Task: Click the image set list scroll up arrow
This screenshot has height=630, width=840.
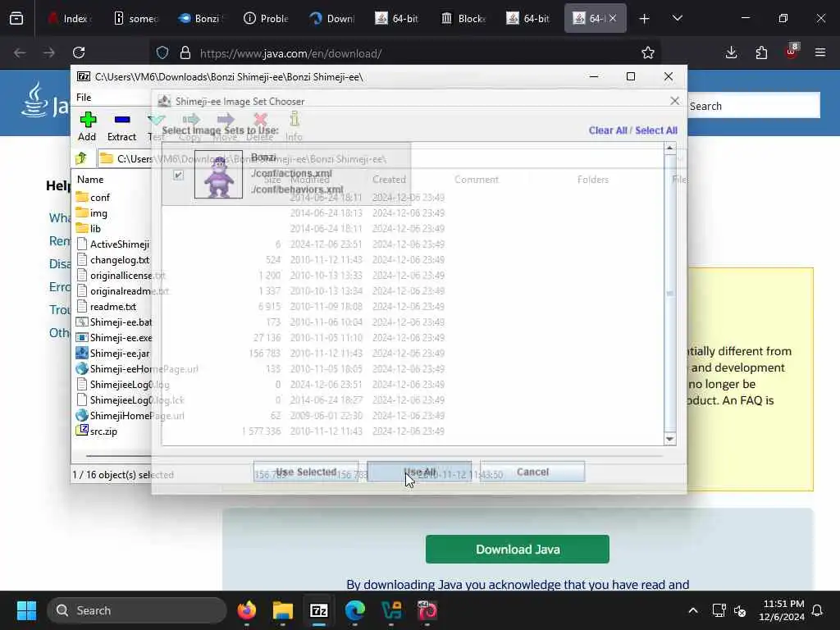Action: [669, 148]
